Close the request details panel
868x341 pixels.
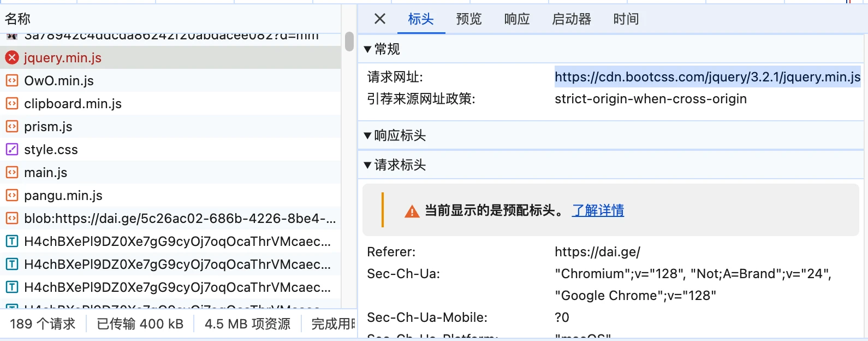click(x=380, y=19)
